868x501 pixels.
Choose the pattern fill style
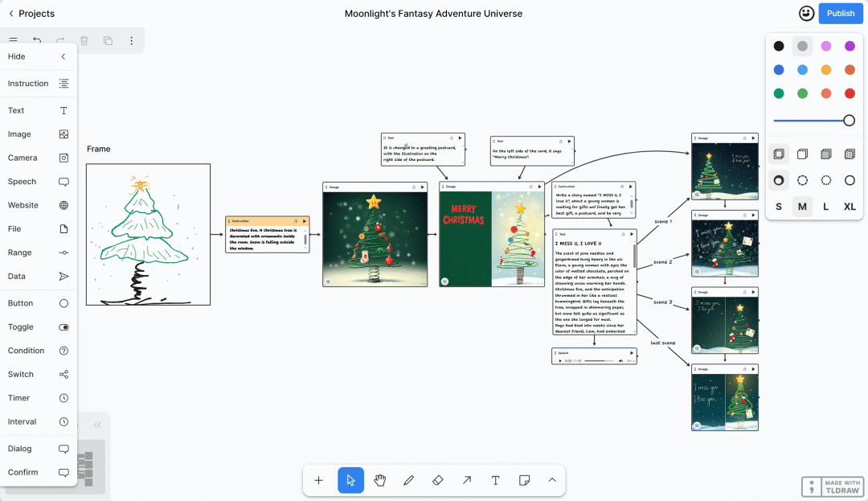pyautogui.click(x=850, y=154)
